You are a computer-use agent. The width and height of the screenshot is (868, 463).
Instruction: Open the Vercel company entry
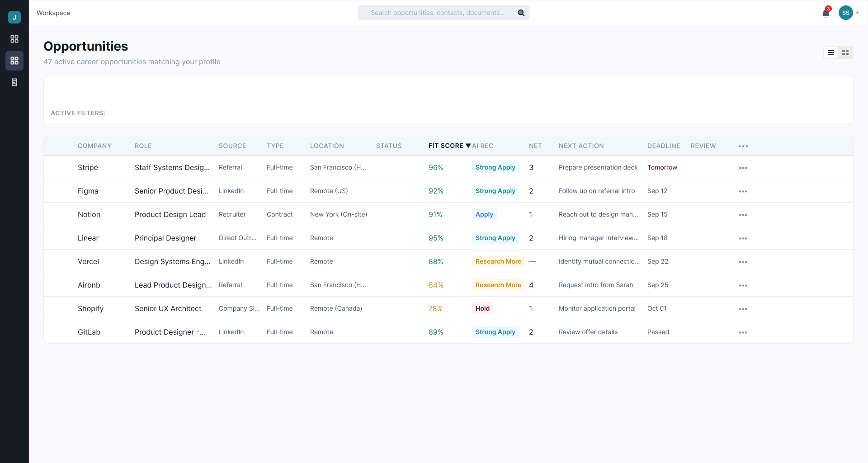tap(88, 261)
